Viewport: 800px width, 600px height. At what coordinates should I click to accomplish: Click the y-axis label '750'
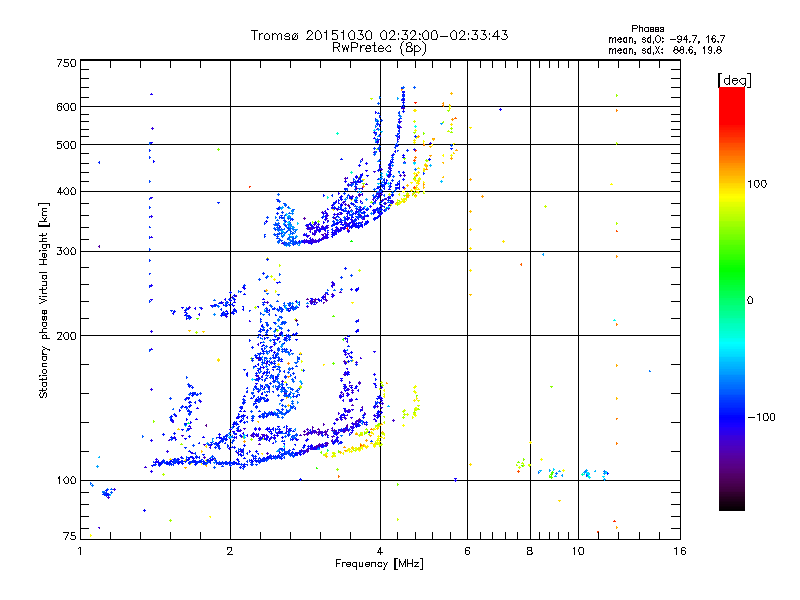pos(66,63)
